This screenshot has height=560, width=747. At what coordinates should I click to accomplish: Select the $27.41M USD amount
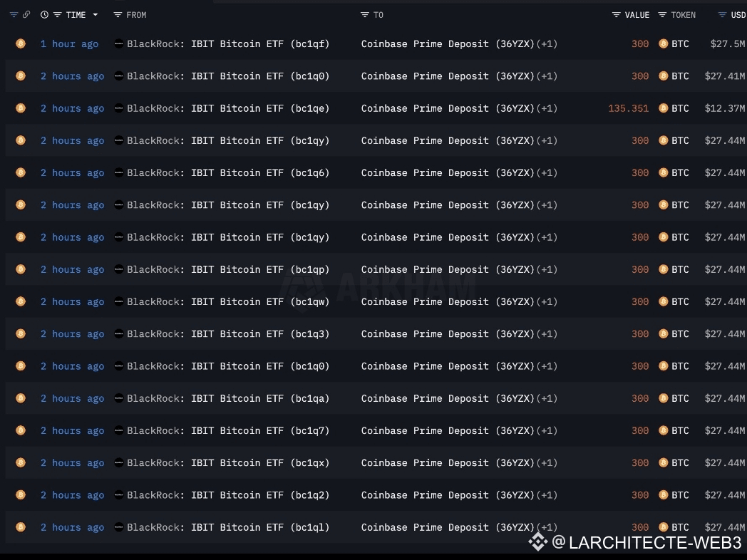(x=725, y=76)
